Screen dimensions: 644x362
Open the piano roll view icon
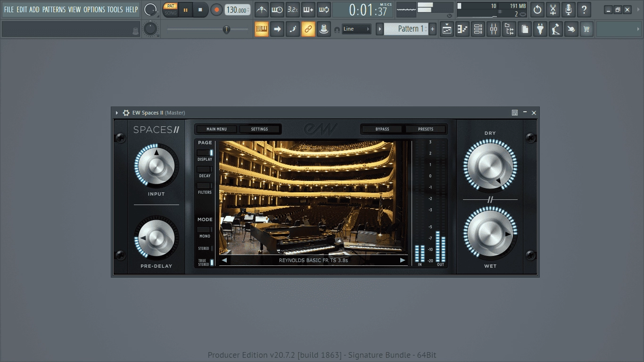462,29
